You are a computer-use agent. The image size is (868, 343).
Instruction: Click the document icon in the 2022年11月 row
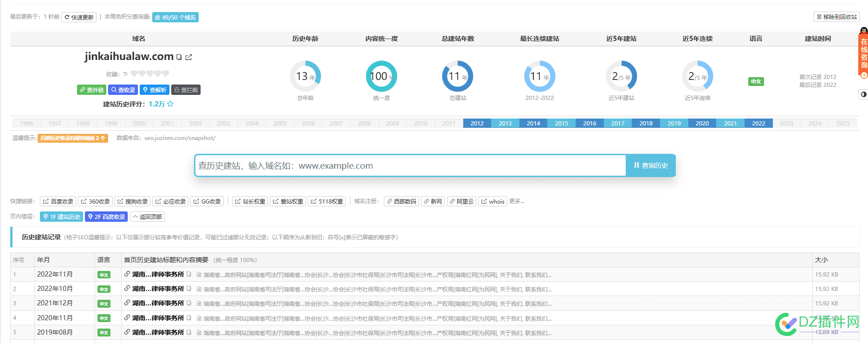[x=199, y=275]
